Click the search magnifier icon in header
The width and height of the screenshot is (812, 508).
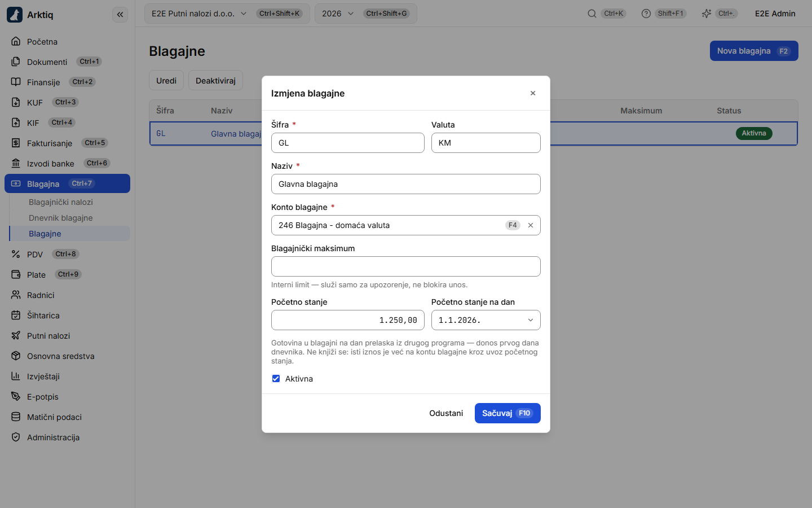point(592,14)
